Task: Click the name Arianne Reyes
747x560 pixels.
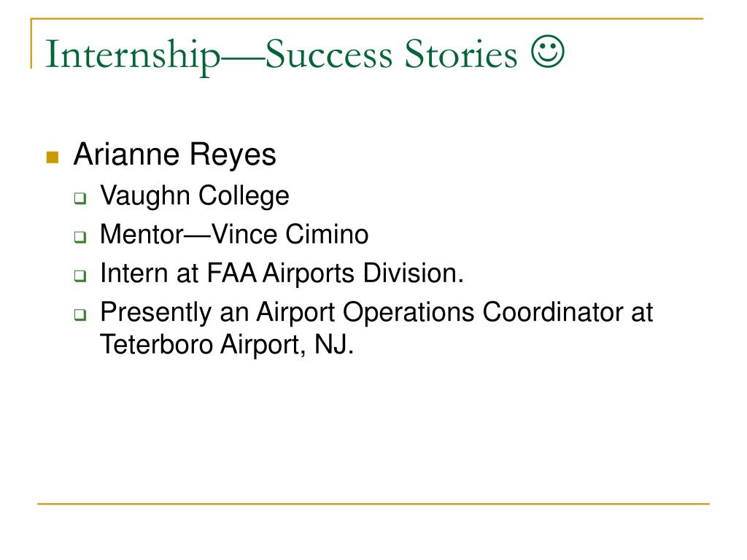Action: (x=175, y=155)
